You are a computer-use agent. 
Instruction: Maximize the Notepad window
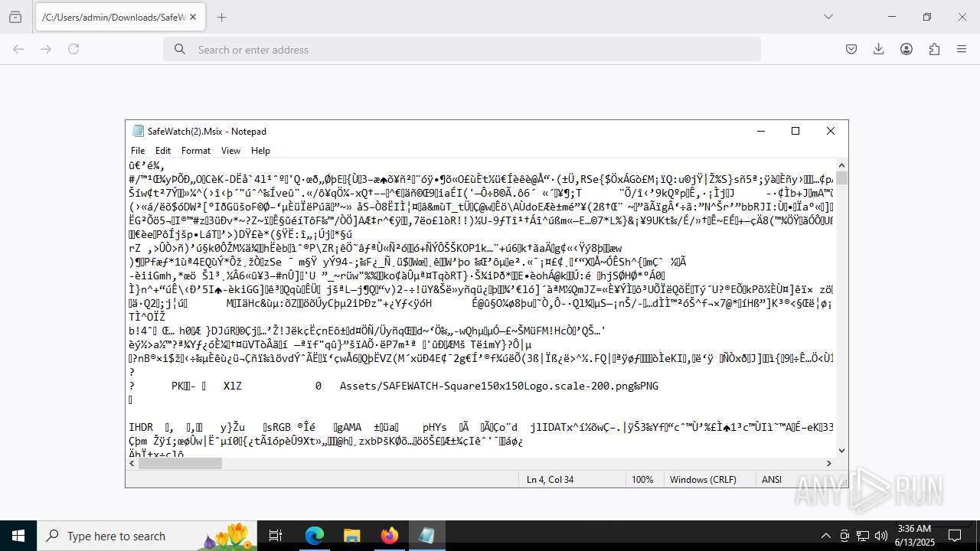[x=795, y=131]
